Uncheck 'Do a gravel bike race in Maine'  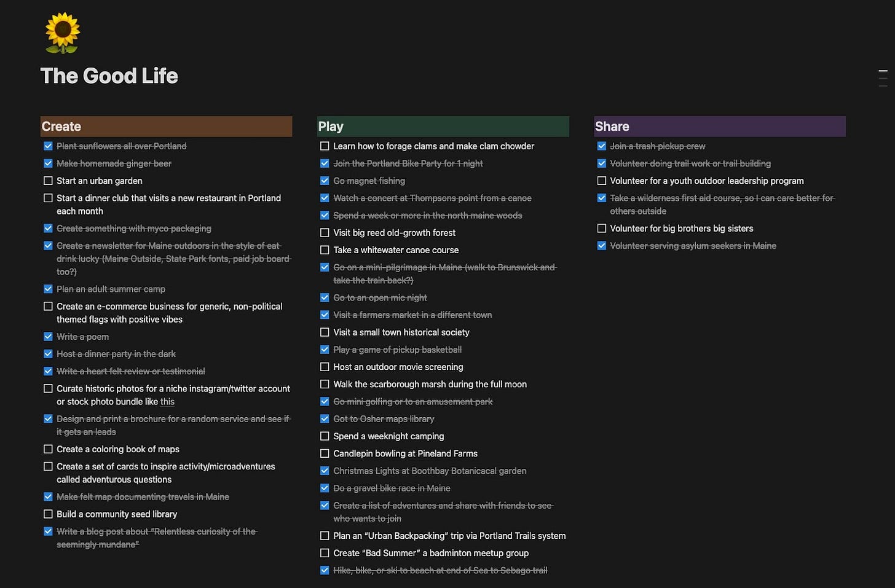click(325, 488)
